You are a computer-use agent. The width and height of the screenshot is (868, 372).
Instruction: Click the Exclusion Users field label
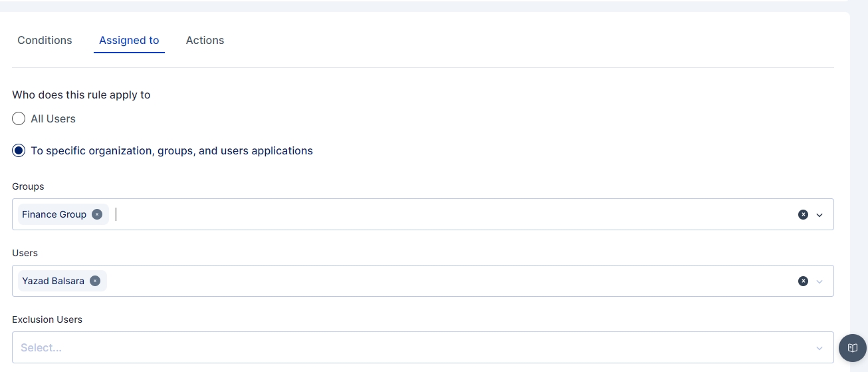coord(47,319)
